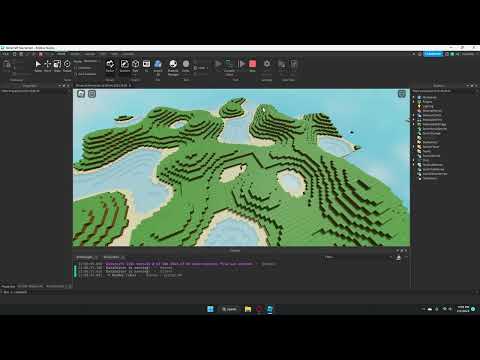Select the Properties tab at bottom left
Viewport: 480px width, 360px height.
pos(8,286)
